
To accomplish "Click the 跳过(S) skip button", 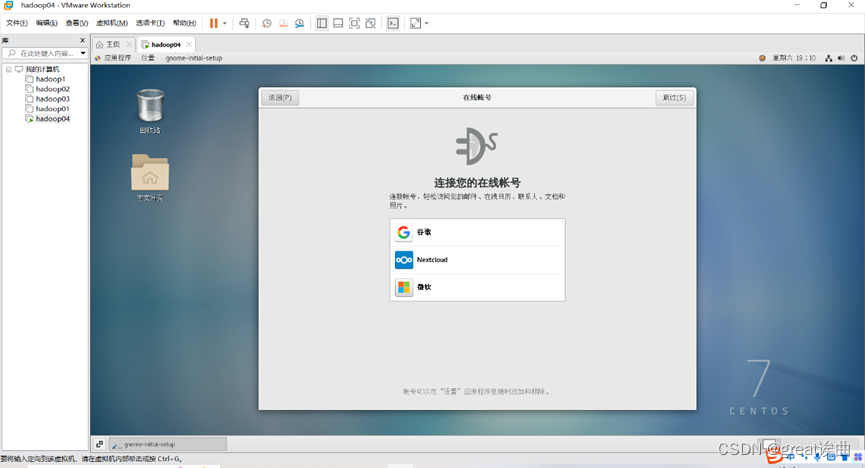I will pyautogui.click(x=674, y=98).
